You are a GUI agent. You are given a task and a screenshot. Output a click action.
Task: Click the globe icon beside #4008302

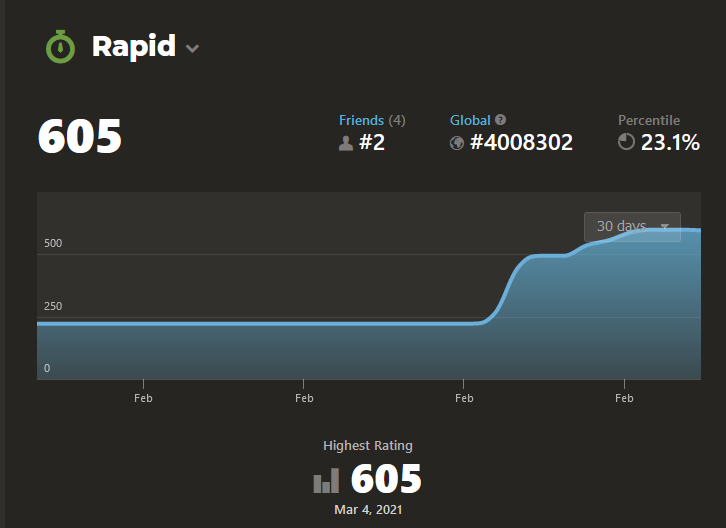click(457, 143)
